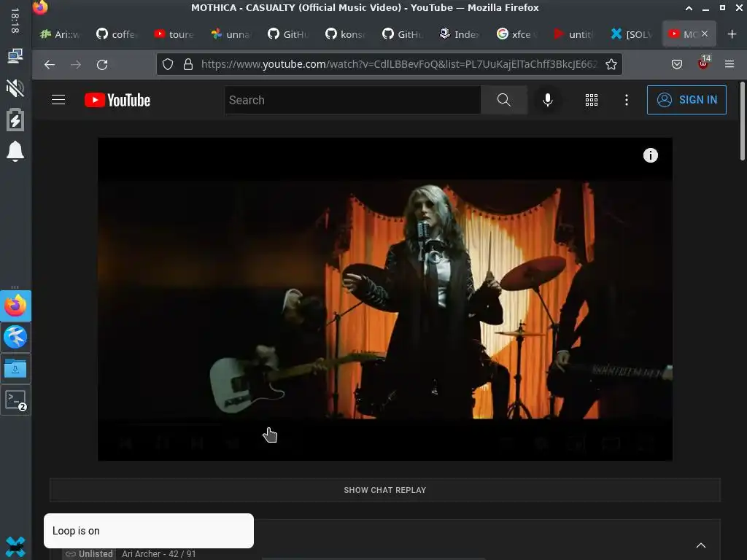Click the page vertical scrollbar thumb
The height and width of the screenshot is (560, 747).
[x=742, y=121]
